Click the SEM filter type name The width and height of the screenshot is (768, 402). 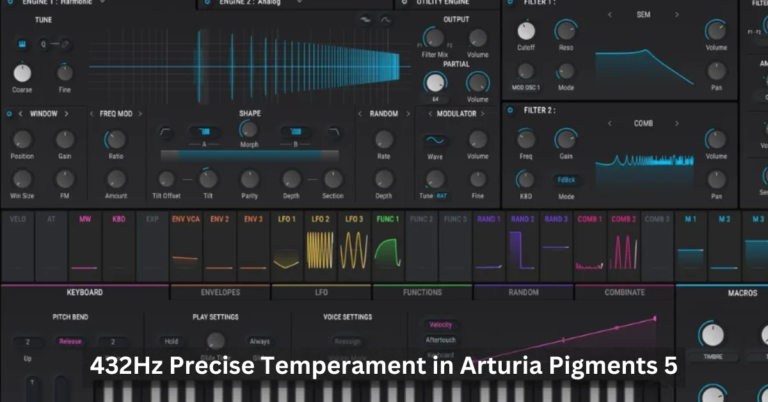click(x=644, y=15)
